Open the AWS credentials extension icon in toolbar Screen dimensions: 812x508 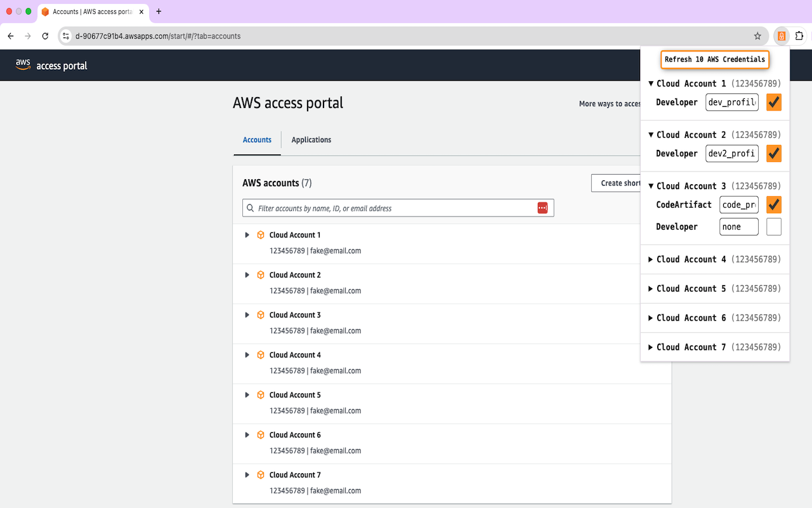click(x=781, y=36)
